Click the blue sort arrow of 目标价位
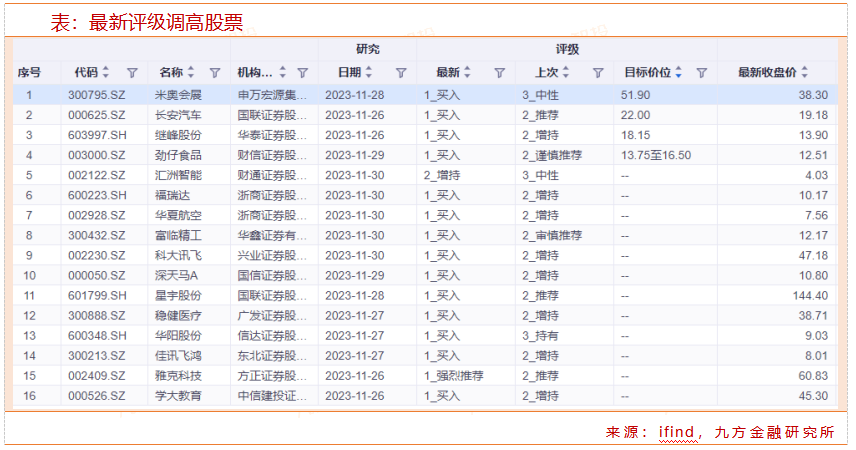 pos(679,73)
